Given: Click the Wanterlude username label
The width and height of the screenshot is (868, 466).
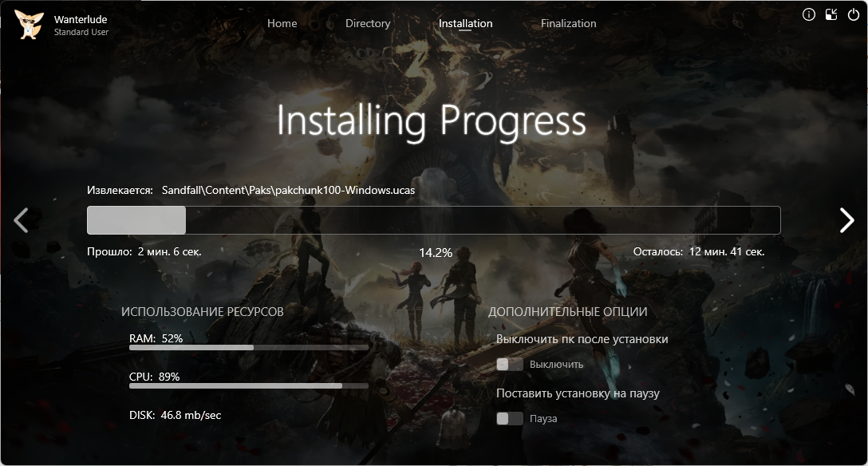Looking at the screenshot, I should (x=81, y=19).
